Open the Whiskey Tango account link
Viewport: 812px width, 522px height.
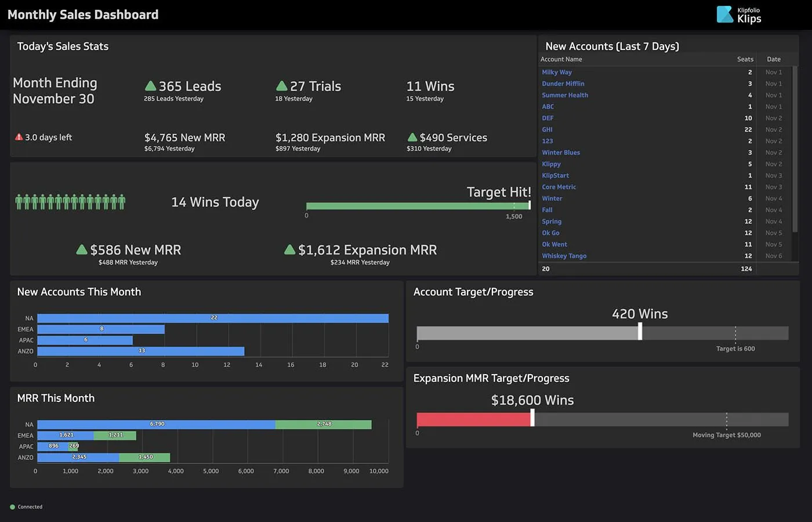pos(564,255)
